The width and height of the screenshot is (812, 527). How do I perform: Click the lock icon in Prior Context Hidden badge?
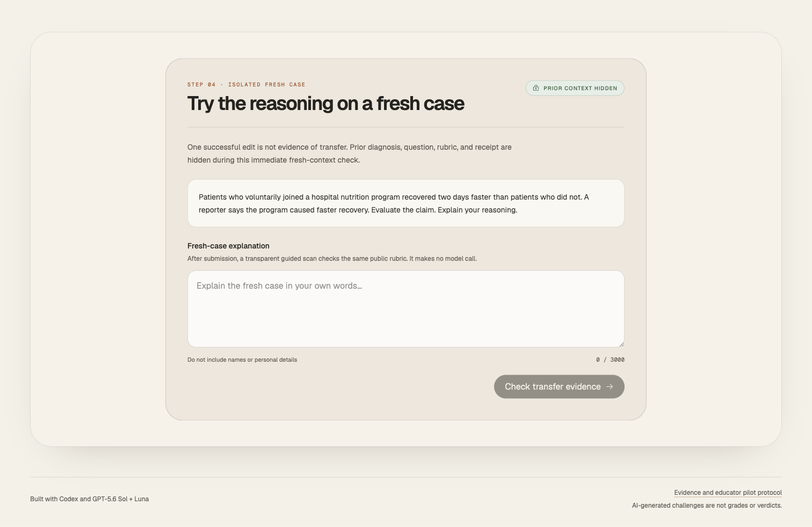coord(535,88)
